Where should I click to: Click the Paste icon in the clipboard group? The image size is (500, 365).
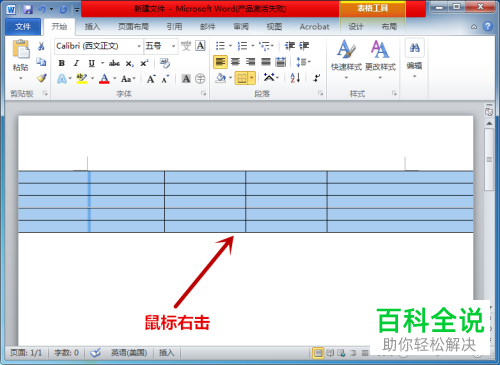pos(21,49)
